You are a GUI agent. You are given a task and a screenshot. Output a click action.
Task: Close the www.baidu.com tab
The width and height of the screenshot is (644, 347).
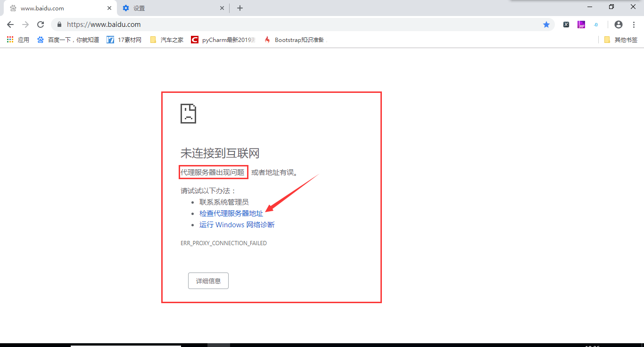pos(109,8)
